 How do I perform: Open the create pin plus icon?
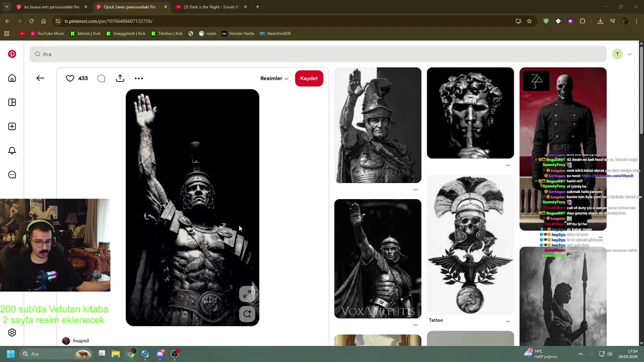click(12, 126)
